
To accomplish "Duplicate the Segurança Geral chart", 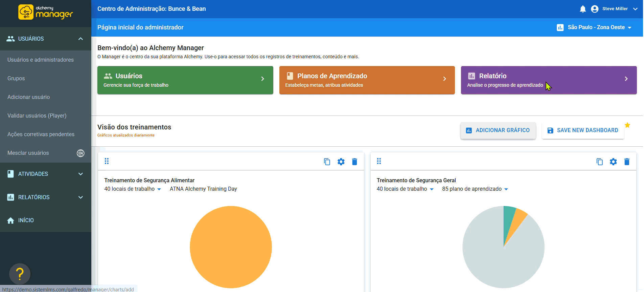I will [600, 162].
